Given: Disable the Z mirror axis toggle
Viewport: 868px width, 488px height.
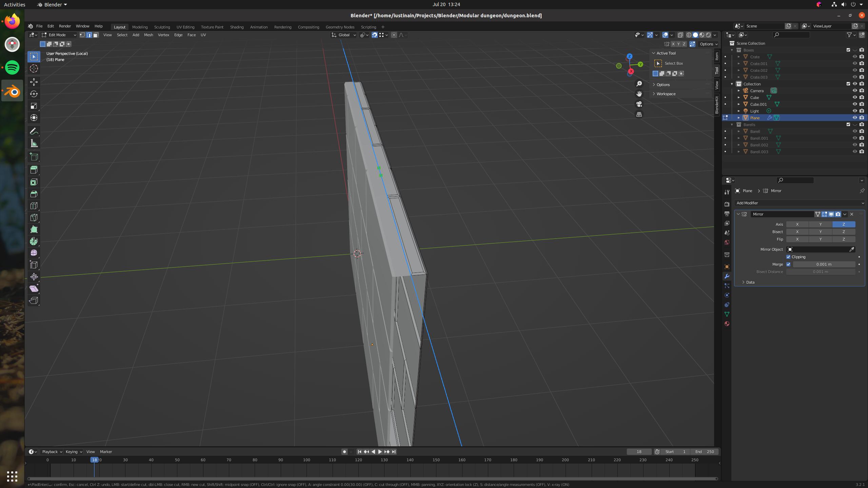Looking at the screenshot, I should point(844,224).
